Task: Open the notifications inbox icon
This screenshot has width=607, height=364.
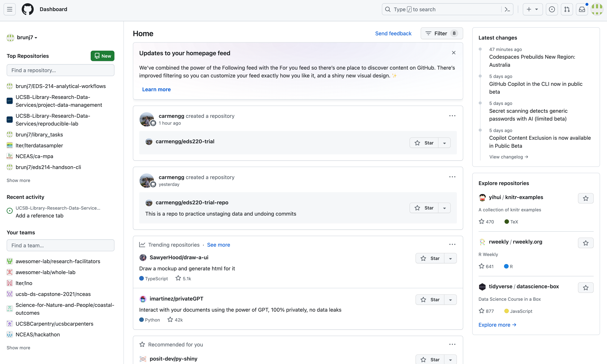Action: click(582, 9)
